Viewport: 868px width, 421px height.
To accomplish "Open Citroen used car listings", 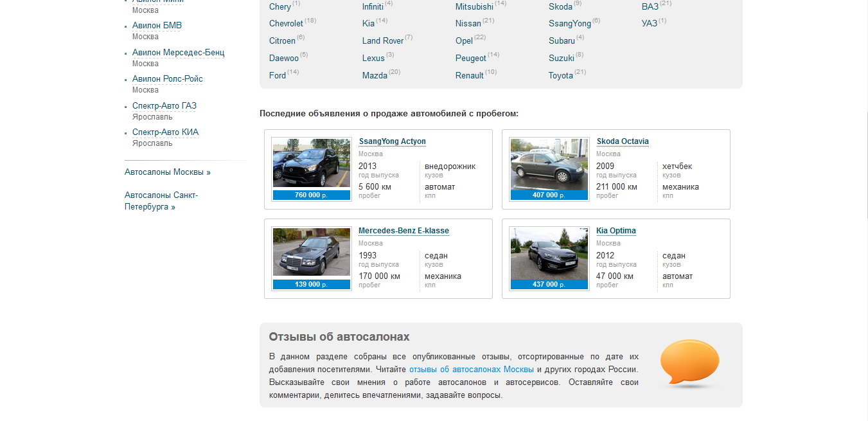I will 282,40.
